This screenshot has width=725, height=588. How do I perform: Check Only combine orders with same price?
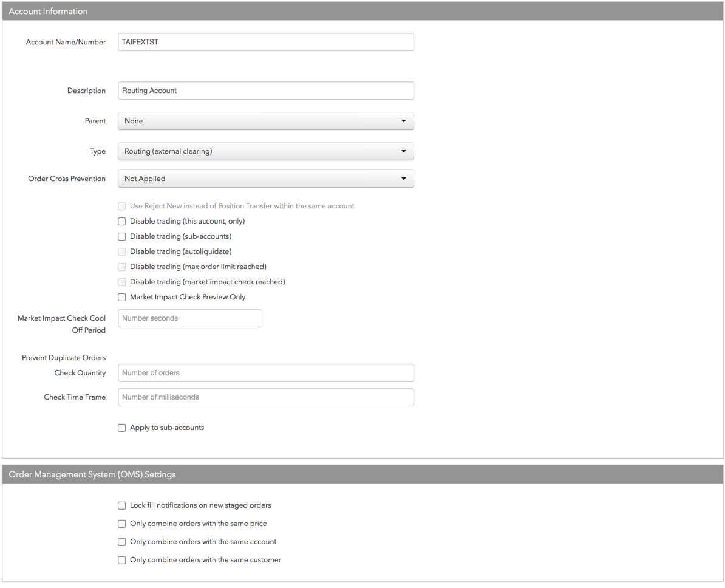[122, 524]
